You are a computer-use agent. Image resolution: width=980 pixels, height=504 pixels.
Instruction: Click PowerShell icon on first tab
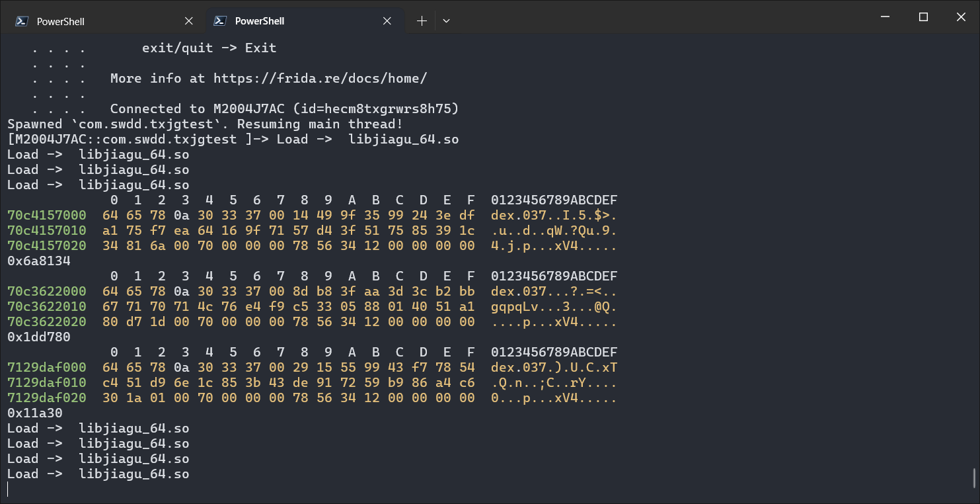click(22, 21)
